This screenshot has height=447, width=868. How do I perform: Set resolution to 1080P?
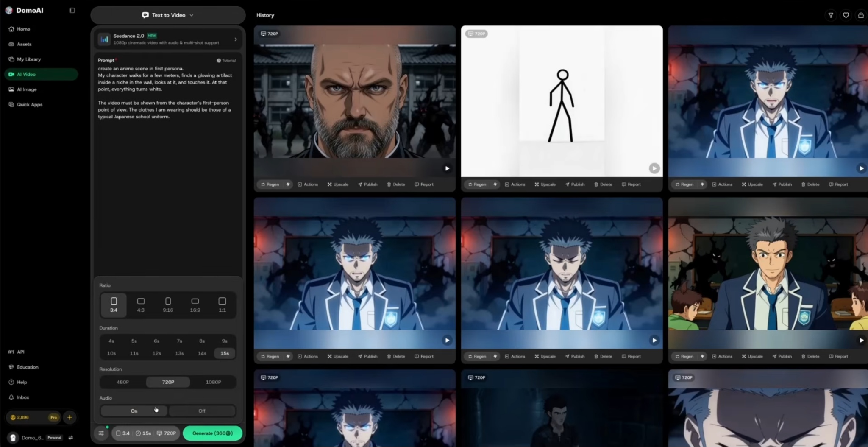[x=213, y=382]
